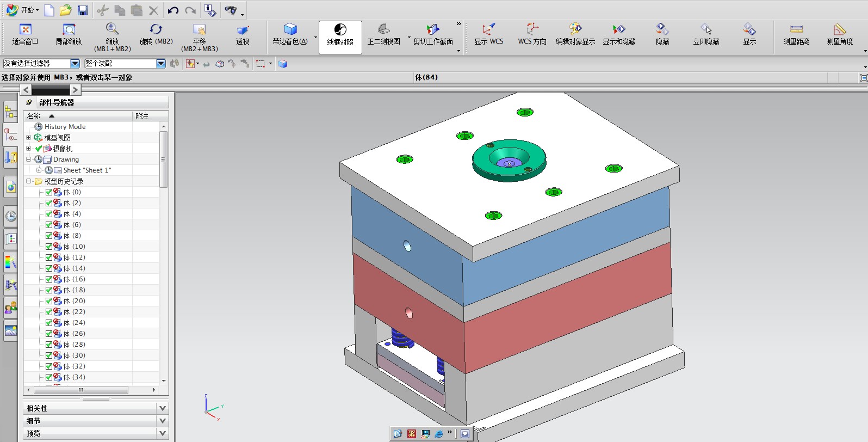Click 显示和隐藏 show and hide

pos(619,35)
